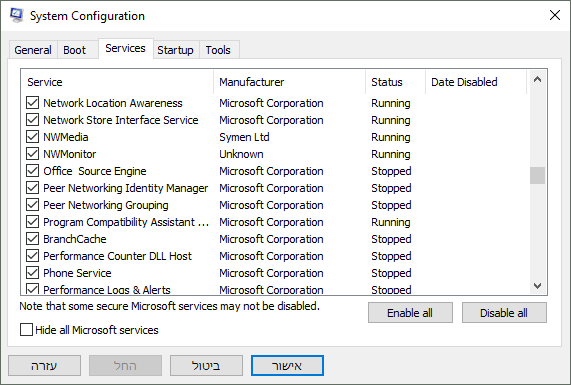The height and width of the screenshot is (385, 571).
Task: Uncheck Performance Counter DLL Host
Action: click(x=32, y=256)
